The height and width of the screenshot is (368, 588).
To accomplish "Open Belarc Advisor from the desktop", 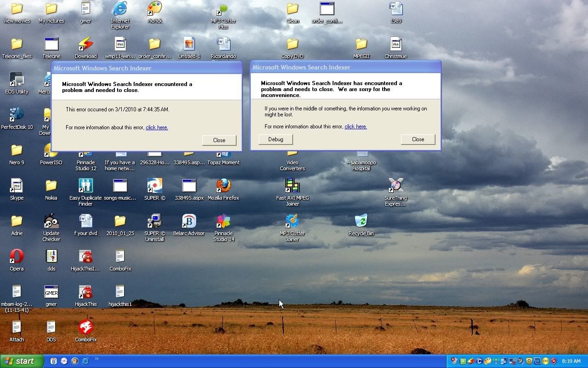I will (x=189, y=225).
